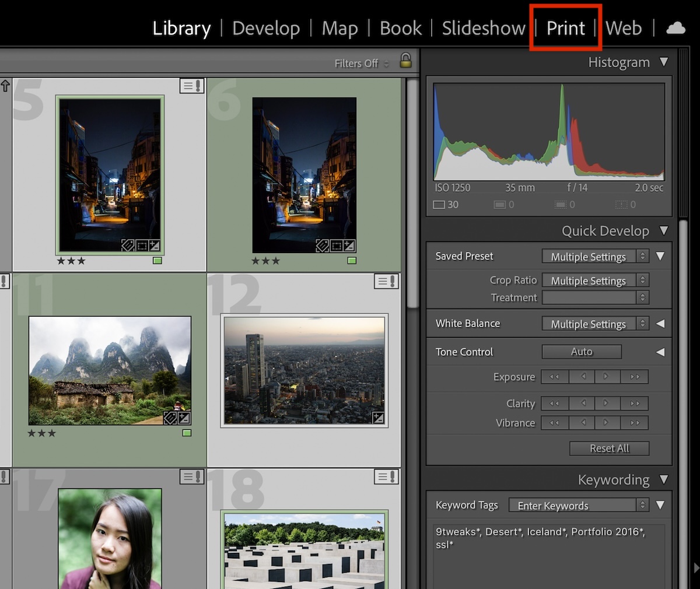Toggle the three-star rating on photo 5
The image size is (700, 589).
[71, 261]
